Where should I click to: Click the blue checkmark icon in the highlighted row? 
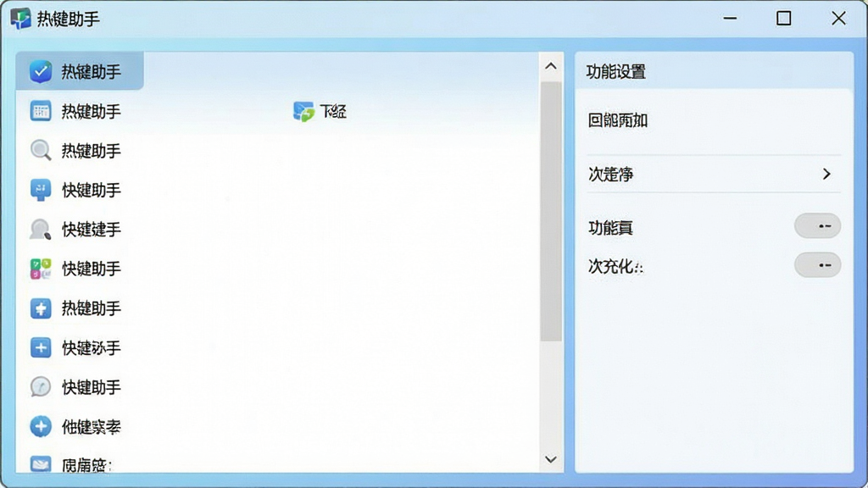tap(41, 71)
